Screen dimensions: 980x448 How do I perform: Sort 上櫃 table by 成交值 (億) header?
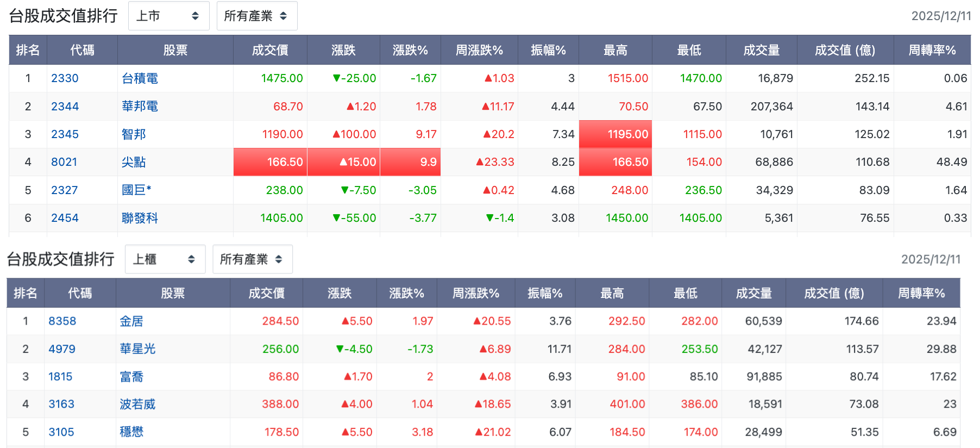tap(834, 294)
